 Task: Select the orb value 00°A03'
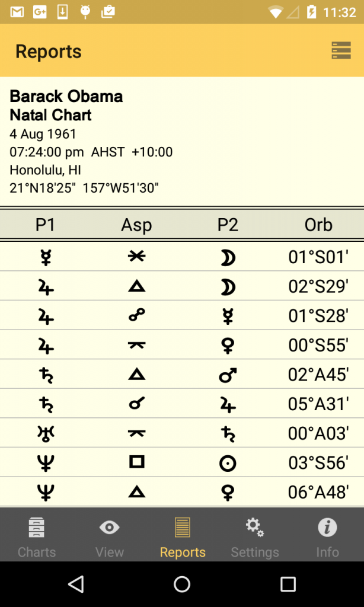tap(318, 433)
